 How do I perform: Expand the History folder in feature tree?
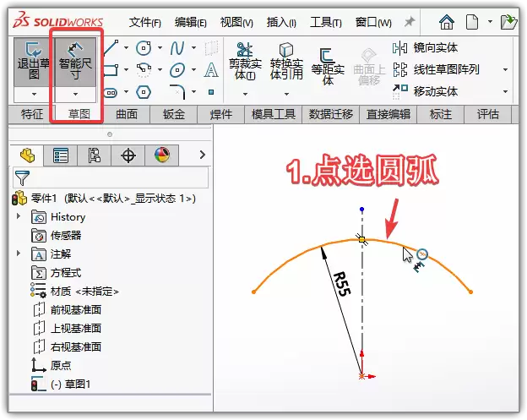click(19, 217)
